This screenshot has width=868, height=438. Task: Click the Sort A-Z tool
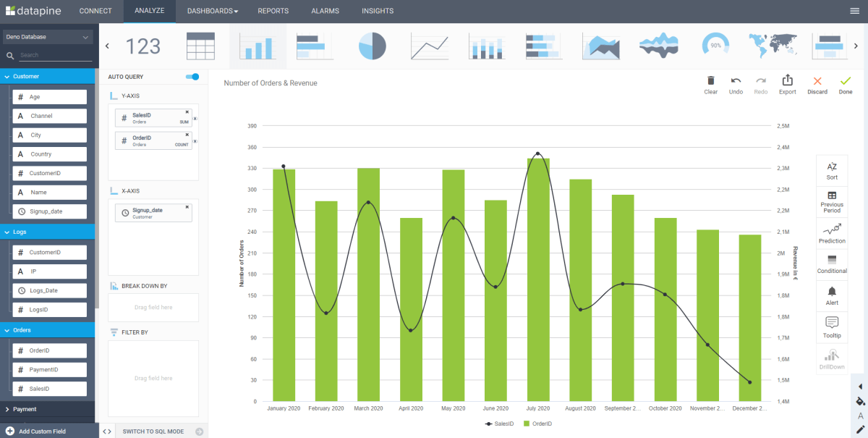point(832,170)
